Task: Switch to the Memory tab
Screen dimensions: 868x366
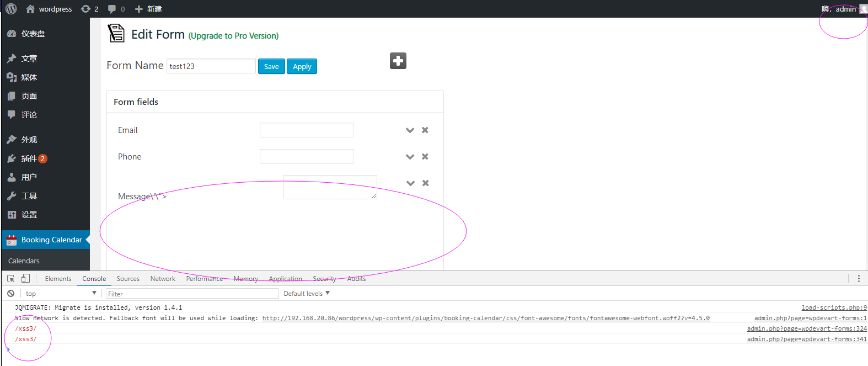Action: [x=246, y=279]
